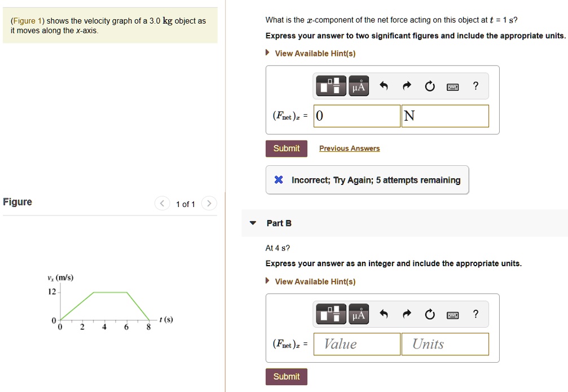The width and height of the screenshot is (568, 392).
Task: Open the equation templates palette in Part B
Action: tap(331, 314)
